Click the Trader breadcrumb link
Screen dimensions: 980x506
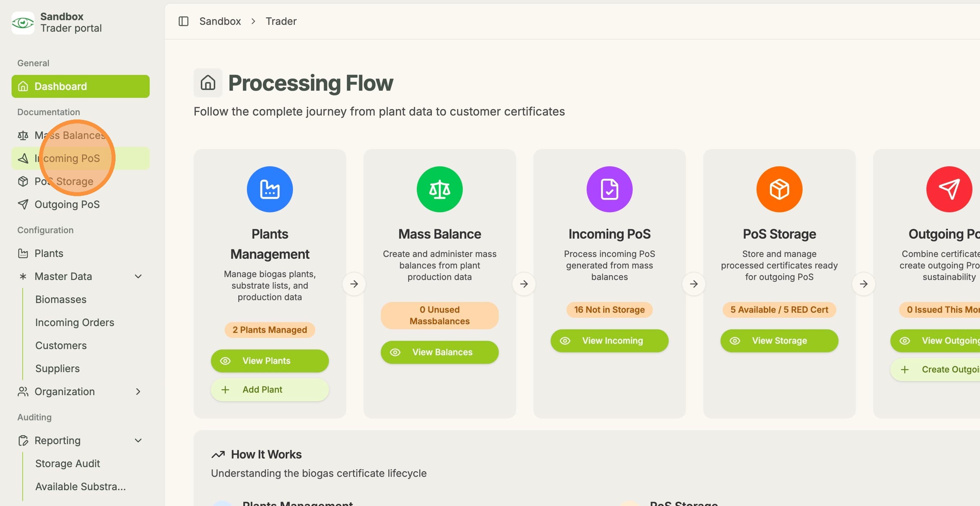click(x=281, y=21)
